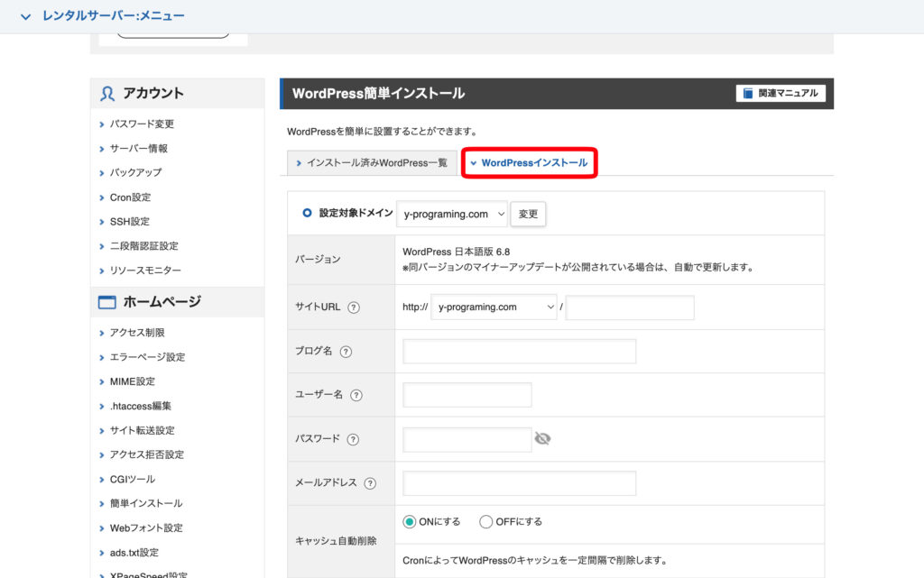This screenshot has height=578, width=924.
Task: Open the 関連マニュアル button
Action: click(781, 93)
